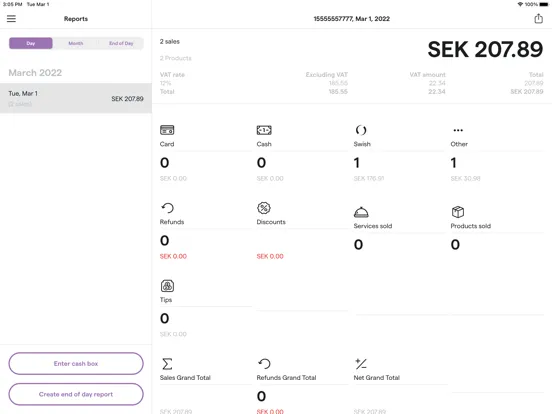Select the Card payment icon

[167, 130]
